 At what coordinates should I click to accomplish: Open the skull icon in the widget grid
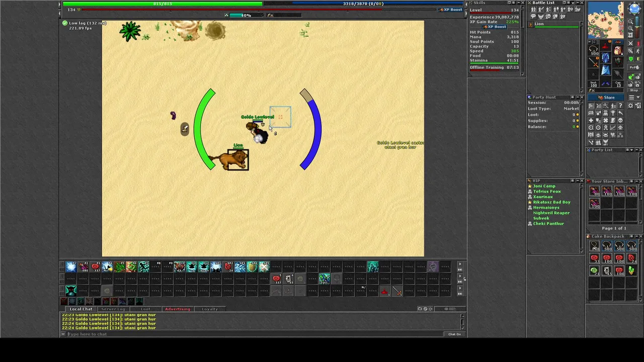620,120
